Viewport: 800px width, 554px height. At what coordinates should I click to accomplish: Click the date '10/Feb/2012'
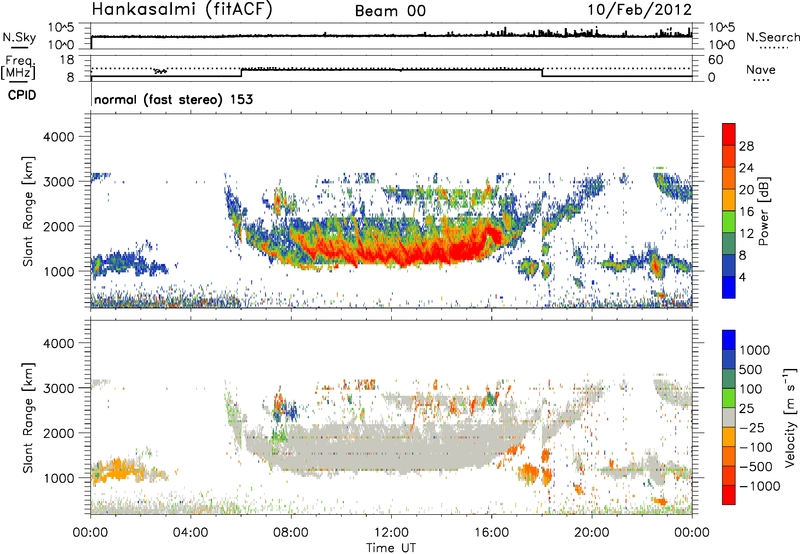tap(640, 9)
